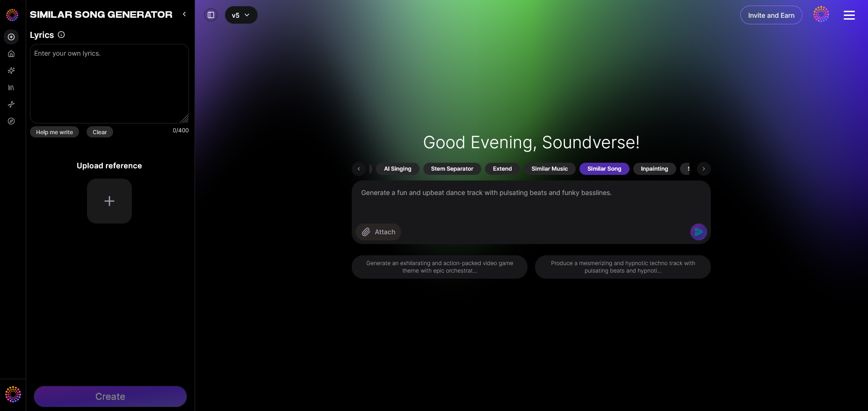Open the Explore compass sidebar icon
868x411 pixels.
(11, 121)
